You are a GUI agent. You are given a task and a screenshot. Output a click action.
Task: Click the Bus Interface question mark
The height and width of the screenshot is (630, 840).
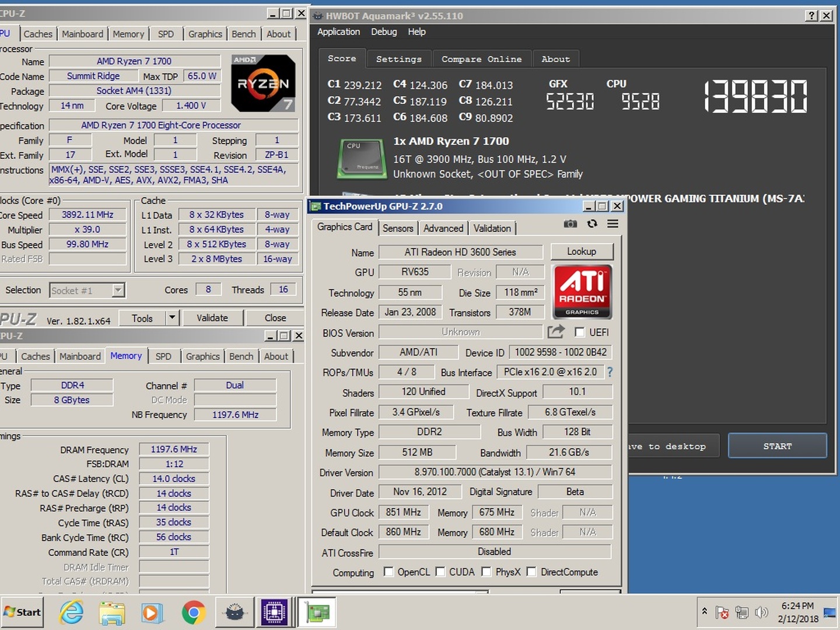(610, 372)
